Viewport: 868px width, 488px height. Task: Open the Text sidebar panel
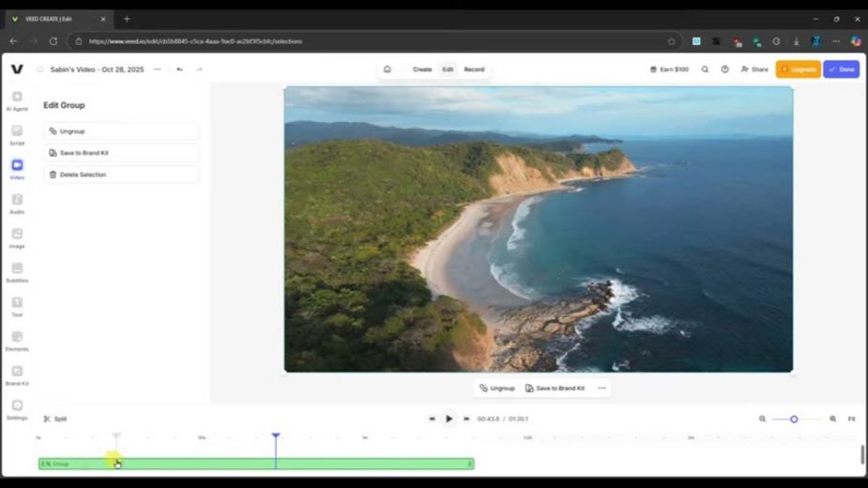17,307
